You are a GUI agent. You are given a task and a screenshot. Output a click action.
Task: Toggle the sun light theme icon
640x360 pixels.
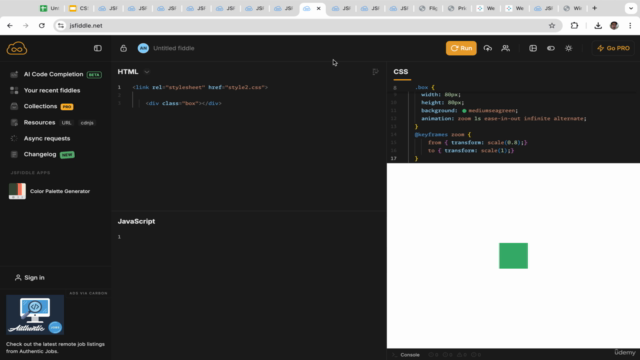(x=569, y=48)
